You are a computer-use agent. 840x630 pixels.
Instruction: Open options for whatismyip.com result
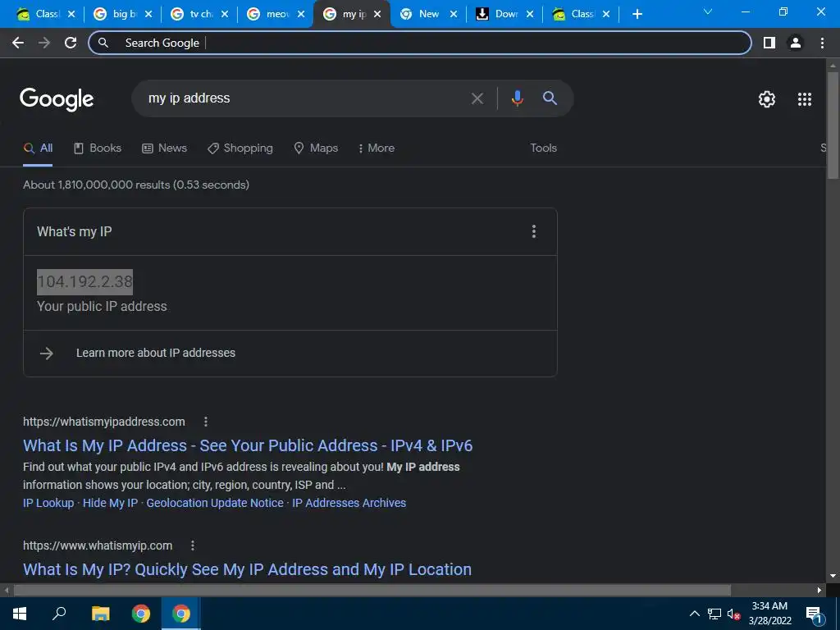click(193, 546)
